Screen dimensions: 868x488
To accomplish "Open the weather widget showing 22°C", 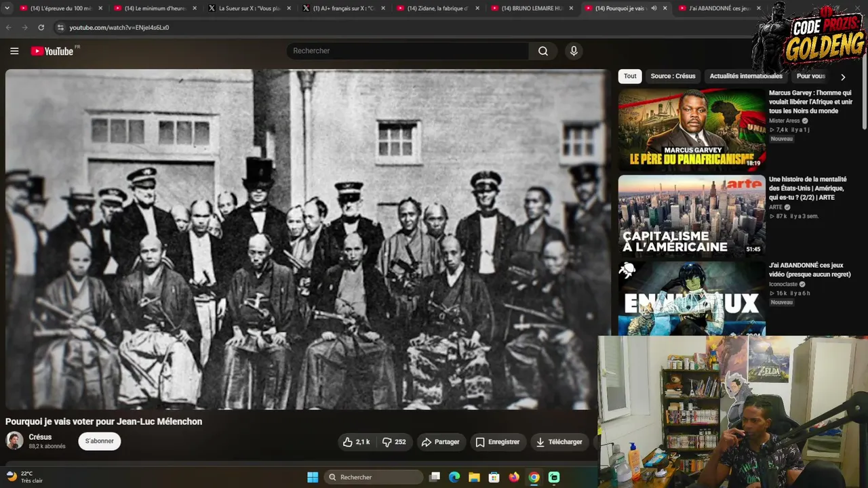I will click(x=24, y=477).
